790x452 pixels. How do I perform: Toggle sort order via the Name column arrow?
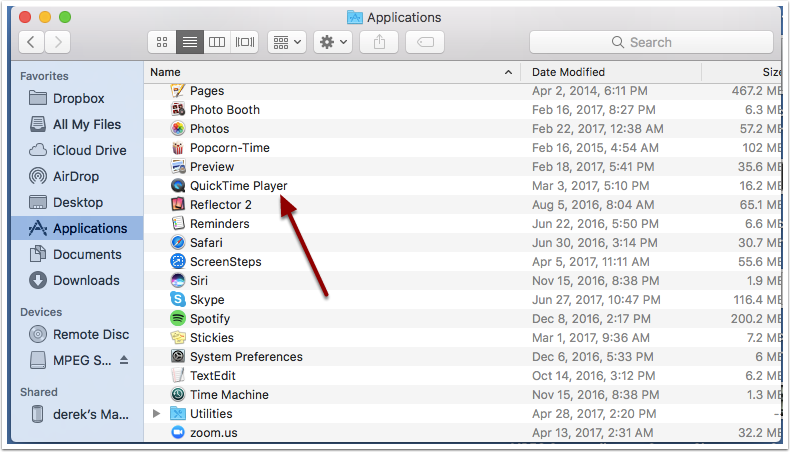coord(508,73)
